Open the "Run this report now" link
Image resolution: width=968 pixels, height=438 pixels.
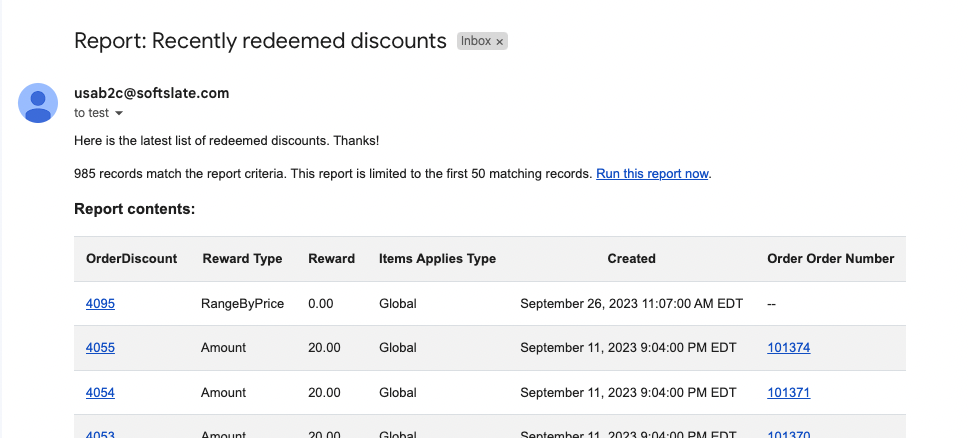tap(652, 174)
